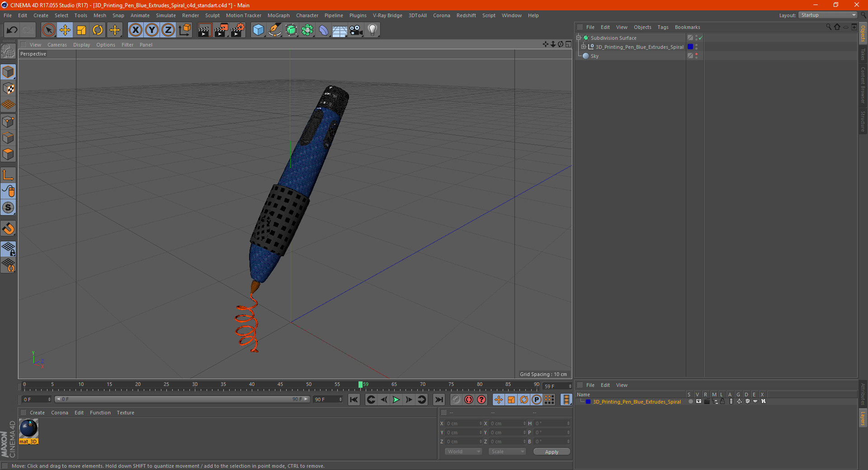Click the coordinate system icon
Viewport: 868px width, 470px height.
[184, 30]
